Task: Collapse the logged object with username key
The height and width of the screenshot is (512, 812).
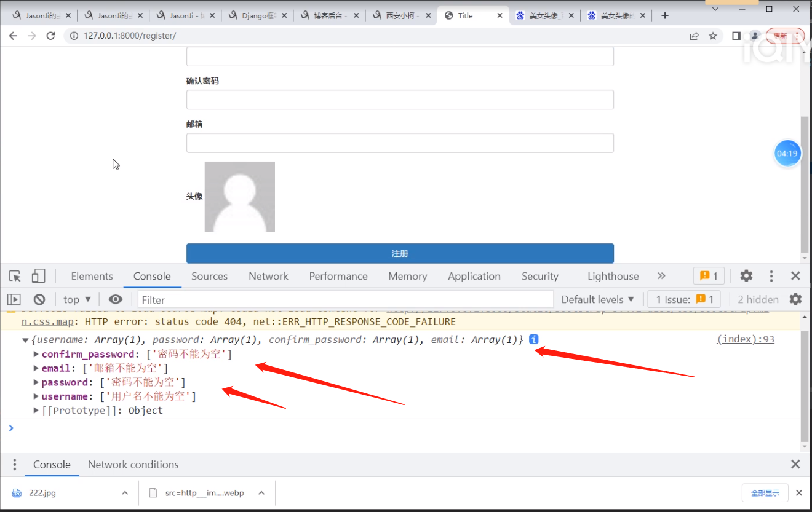Action: click(x=25, y=340)
